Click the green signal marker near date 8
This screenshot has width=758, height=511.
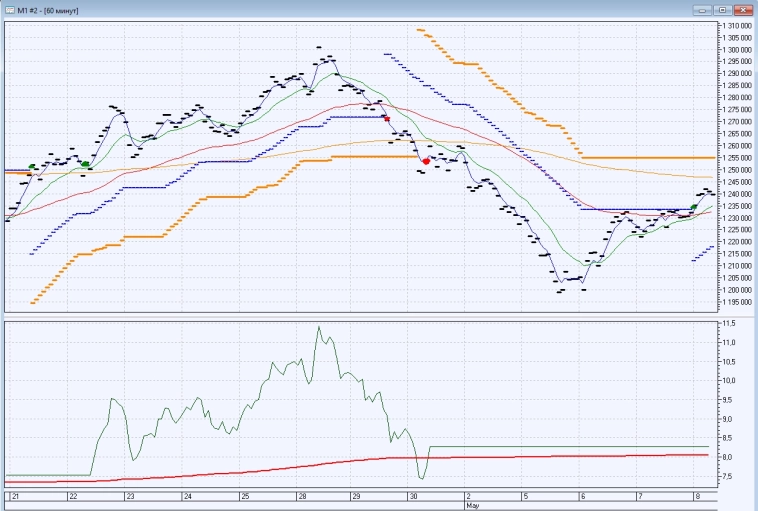[x=695, y=206]
